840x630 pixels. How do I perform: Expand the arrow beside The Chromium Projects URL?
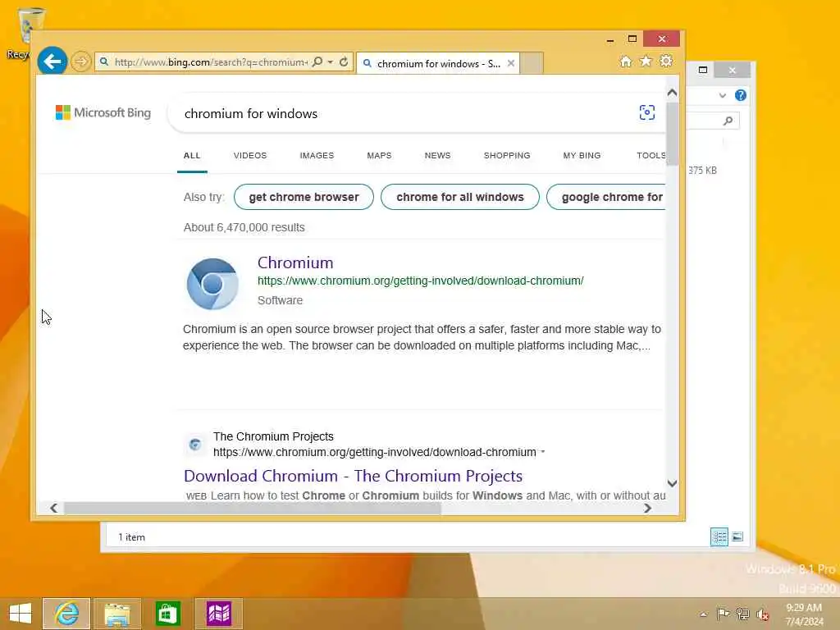coord(543,452)
